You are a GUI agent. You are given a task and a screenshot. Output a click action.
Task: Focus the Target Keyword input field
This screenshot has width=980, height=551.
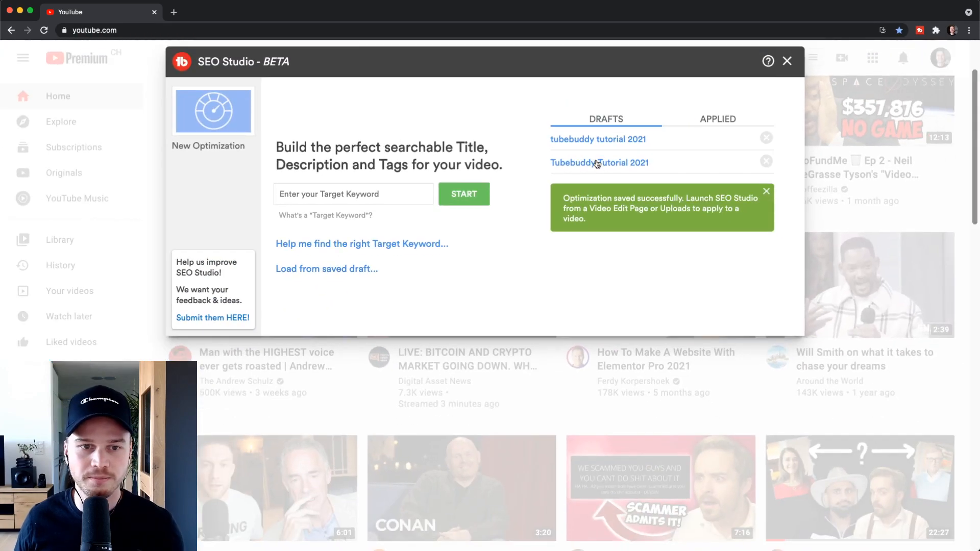tap(353, 194)
